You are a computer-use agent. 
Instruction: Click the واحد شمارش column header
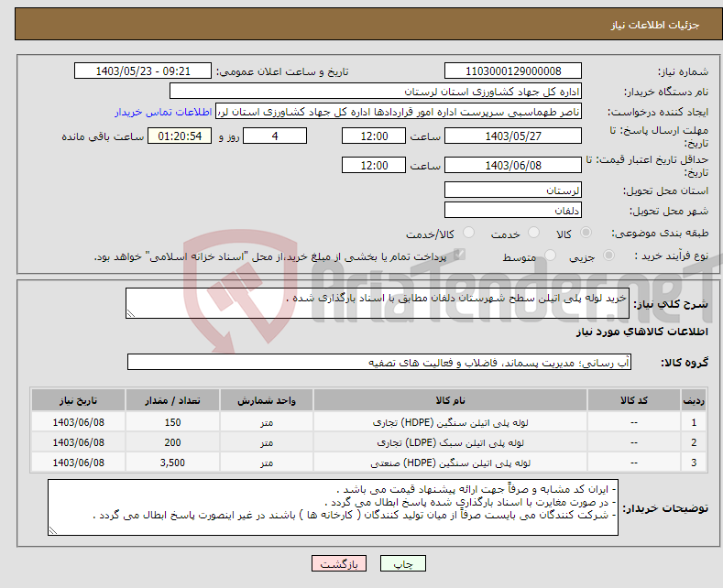coord(267,400)
